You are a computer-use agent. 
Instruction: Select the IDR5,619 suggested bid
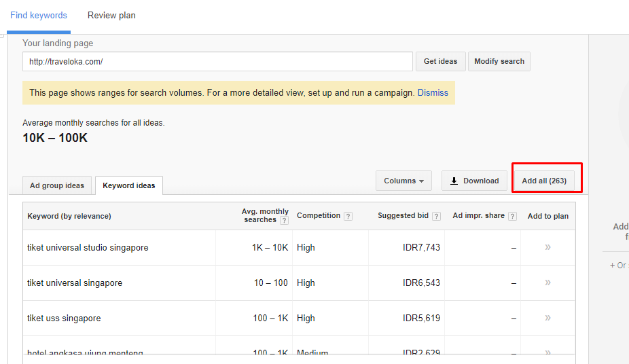421,318
